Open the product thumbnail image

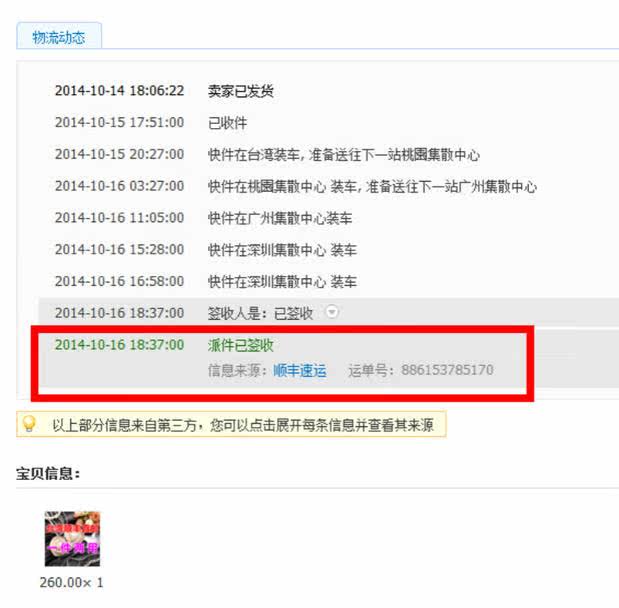pos(72,539)
